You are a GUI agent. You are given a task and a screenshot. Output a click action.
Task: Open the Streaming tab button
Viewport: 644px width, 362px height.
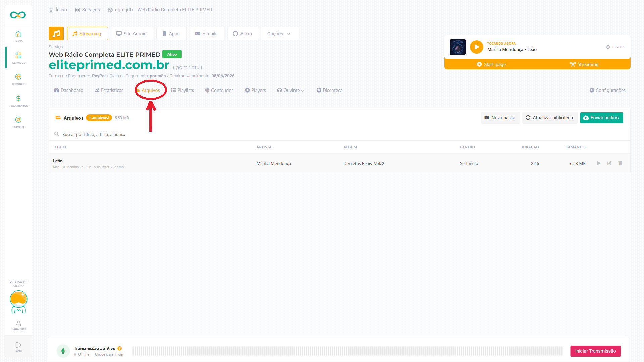pos(87,34)
